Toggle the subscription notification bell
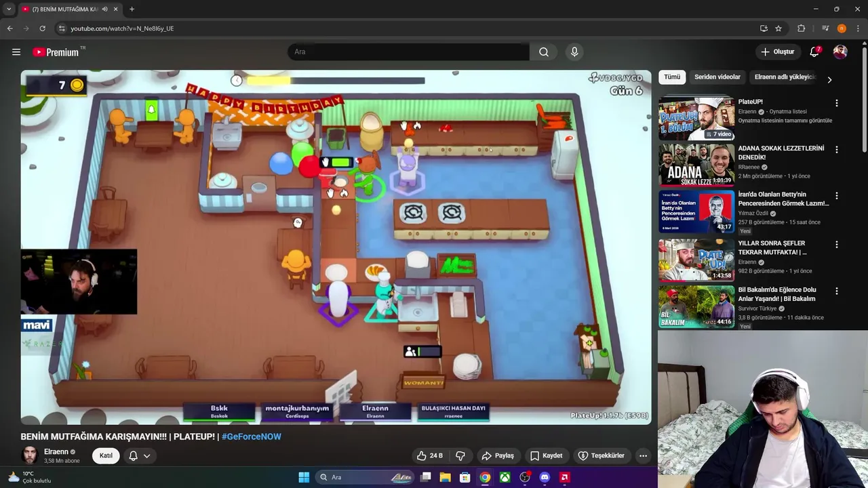This screenshot has width=868, height=488. click(133, 455)
